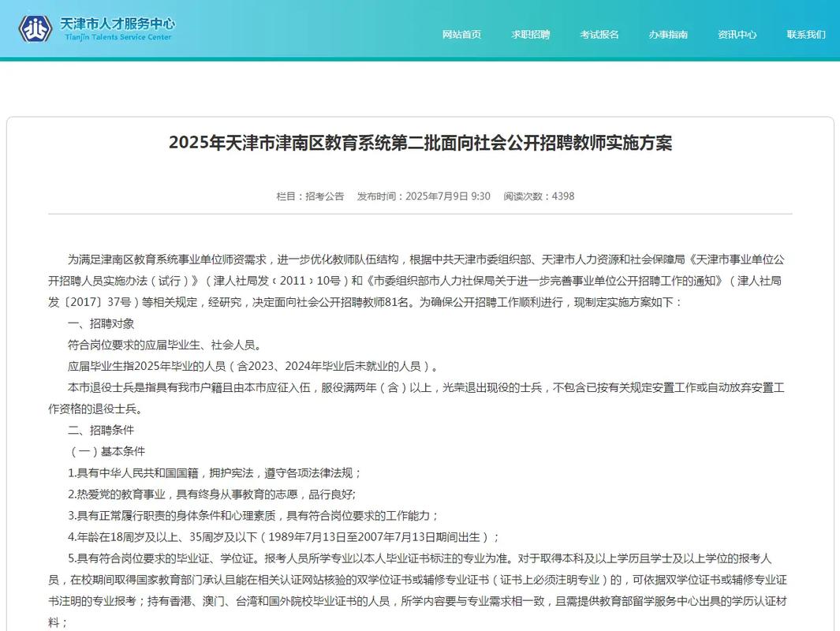Open the 联系我们 navigation menu
The image size is (840, 631).
click(805, 35)
